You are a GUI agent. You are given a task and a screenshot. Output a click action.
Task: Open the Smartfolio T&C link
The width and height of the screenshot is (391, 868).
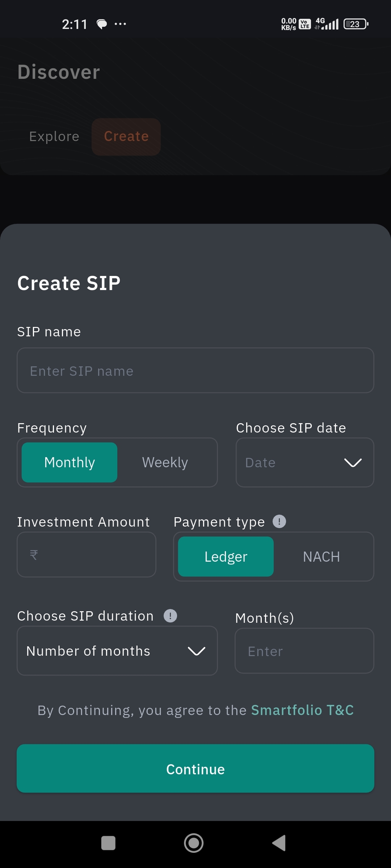302,710
